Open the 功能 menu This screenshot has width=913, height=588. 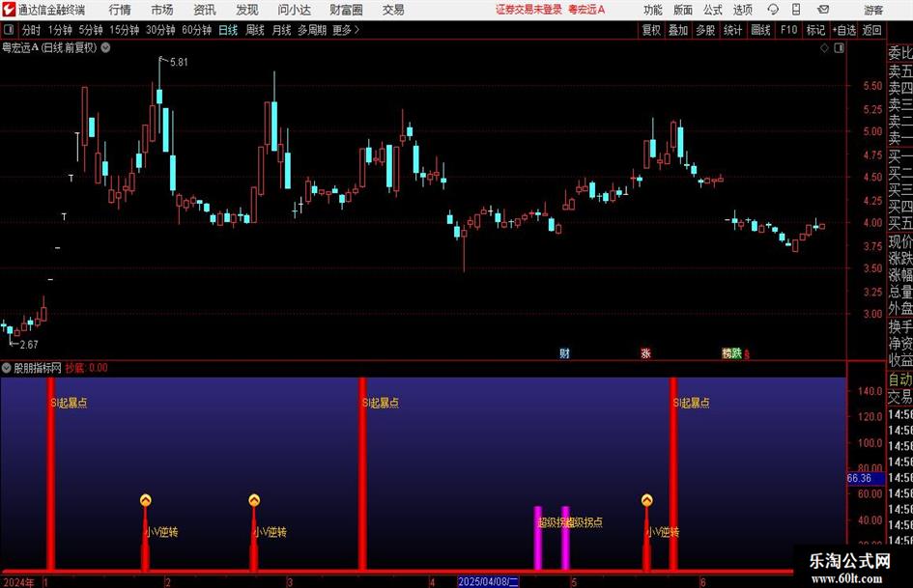coord(653,10)
